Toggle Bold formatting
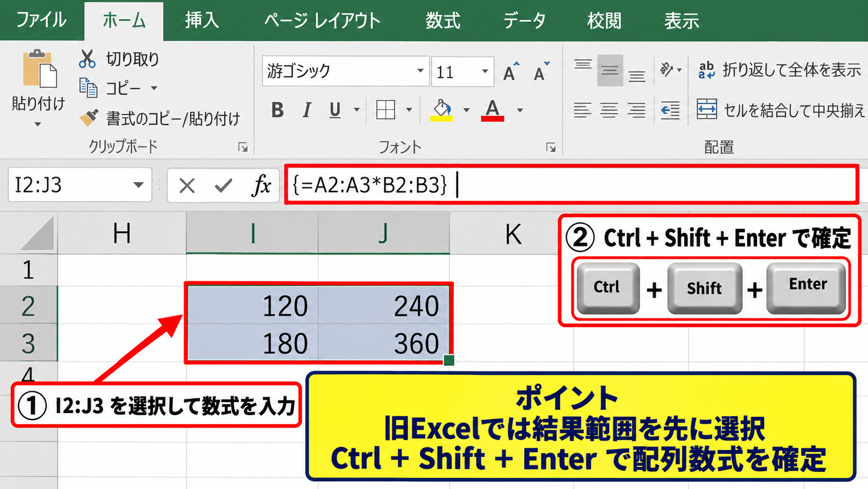 (278, 110)
